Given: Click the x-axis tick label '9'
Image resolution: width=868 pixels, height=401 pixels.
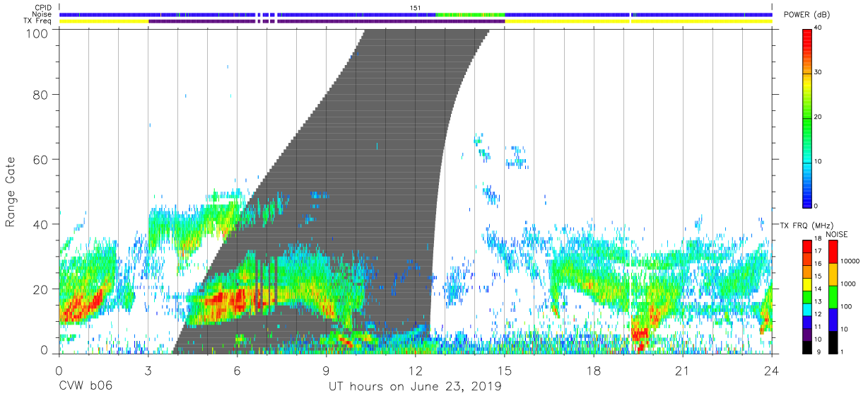Looking at the screenshot, I should [327, 370].
